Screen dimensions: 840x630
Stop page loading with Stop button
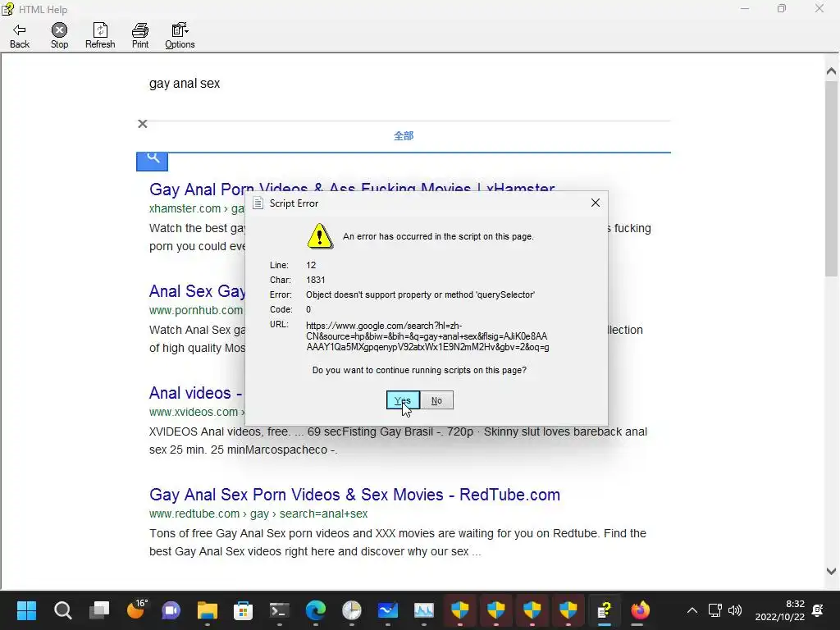[59, 36]
